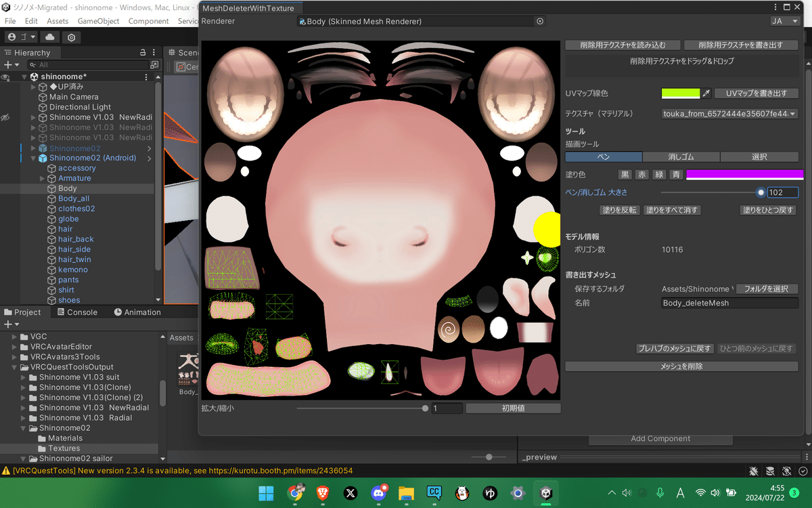The height and width of the screenshot is (508, 812).
Task: Click 塗りを反転 button
Action: click(619, 210)
